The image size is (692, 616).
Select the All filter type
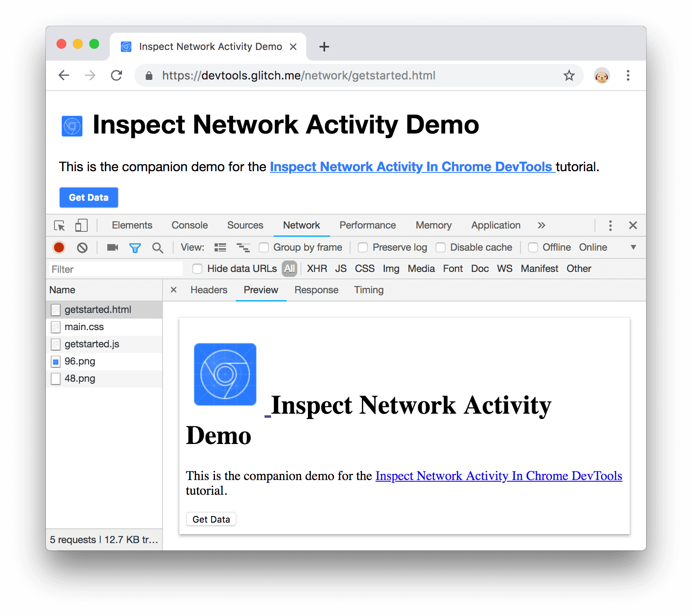point(289,269)
